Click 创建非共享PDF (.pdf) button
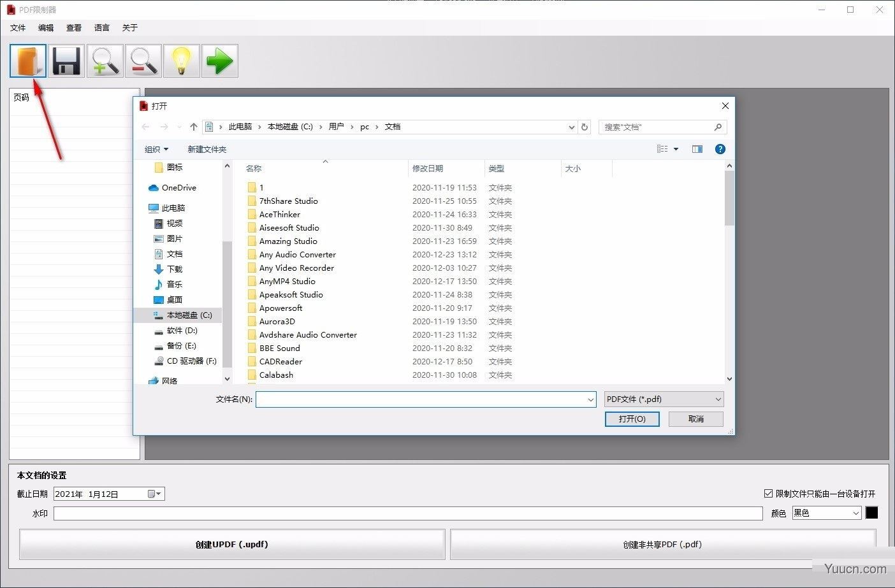The height and width of the screenshot is (588, 895). coord(662,545)
